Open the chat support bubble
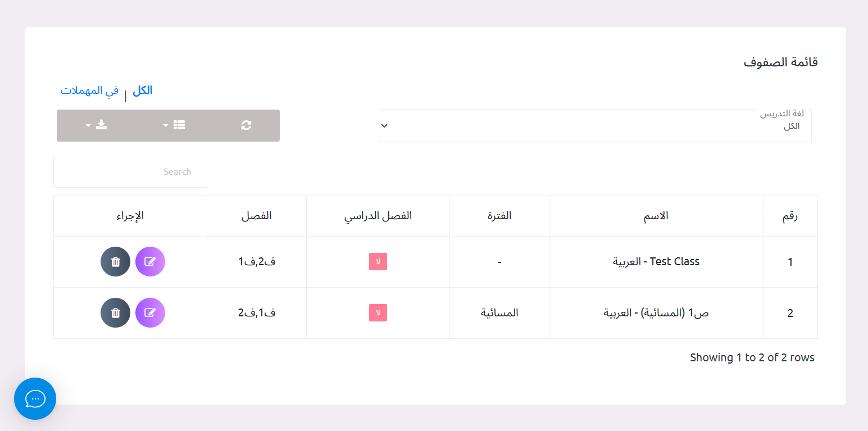The image size is (868, 431). 35,398
